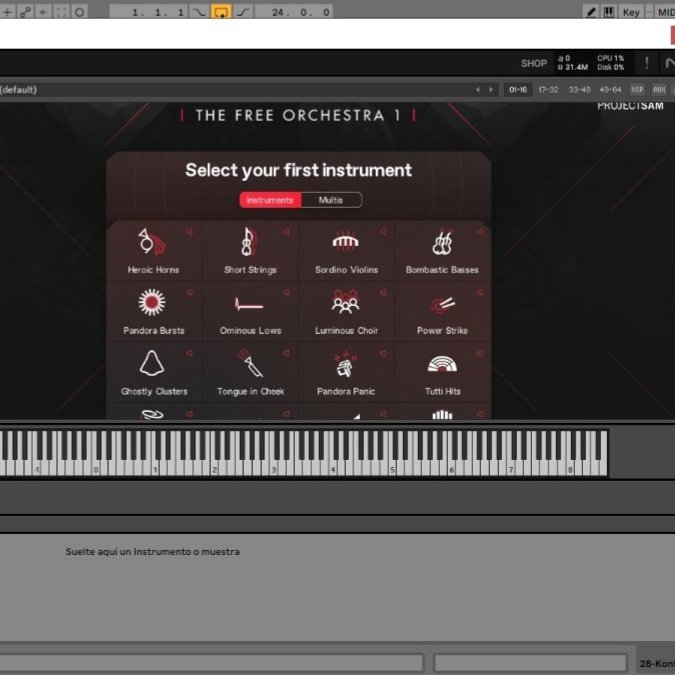Screen dimensions: 675x675
Task: Preview Pandora Panic with its speaker icon
Action: (383, 353)
